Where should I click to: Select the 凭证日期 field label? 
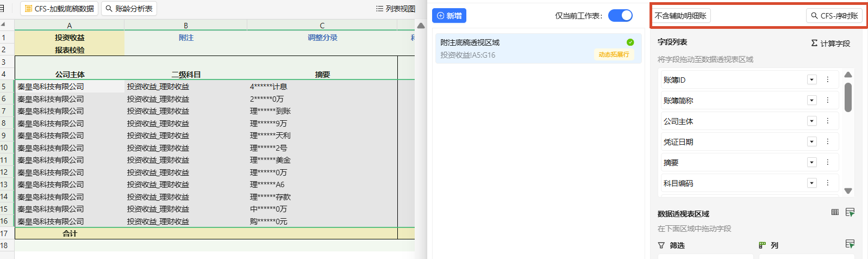678,142
